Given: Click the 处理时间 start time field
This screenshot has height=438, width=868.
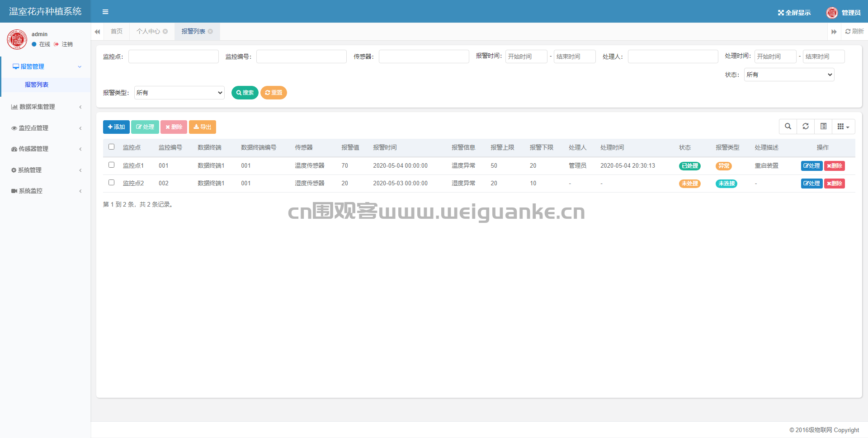Looking at the screenshot, I should pyautogui.click(x=775, y=57).
